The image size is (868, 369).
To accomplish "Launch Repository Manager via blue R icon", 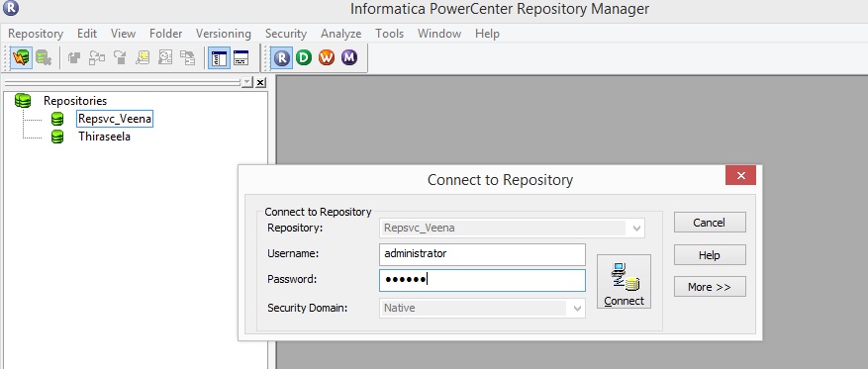I will pos(282,57).
